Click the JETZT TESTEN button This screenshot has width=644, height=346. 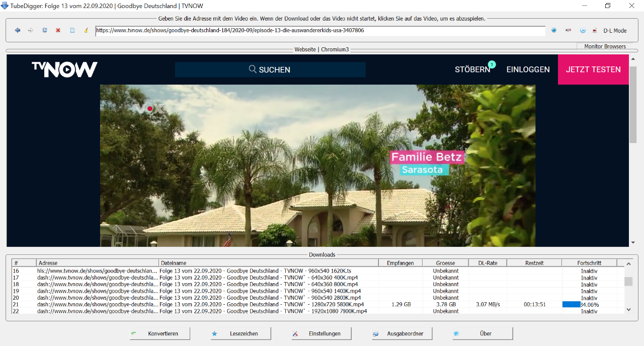[x=593, y=70]
